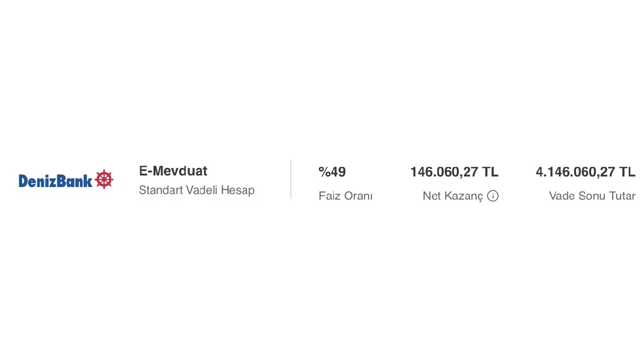Click TL suffix of the net gain

click(x=490, y=172)
